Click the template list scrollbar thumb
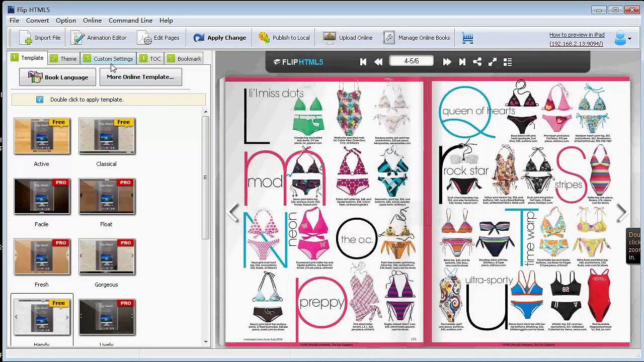Image resolution: width=644 pixels, height=362 pixels. pyautogui.click(x=205, y=177)
